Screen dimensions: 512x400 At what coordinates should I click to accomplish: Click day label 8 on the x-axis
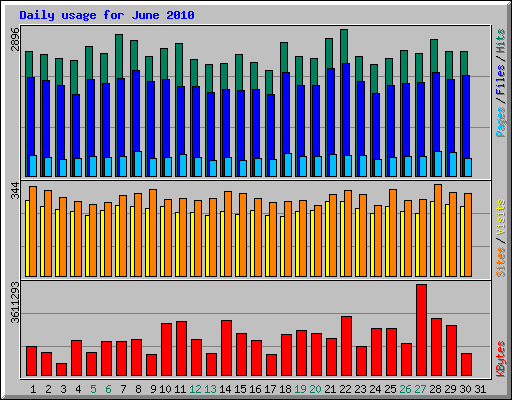click(x=138, y=389)
